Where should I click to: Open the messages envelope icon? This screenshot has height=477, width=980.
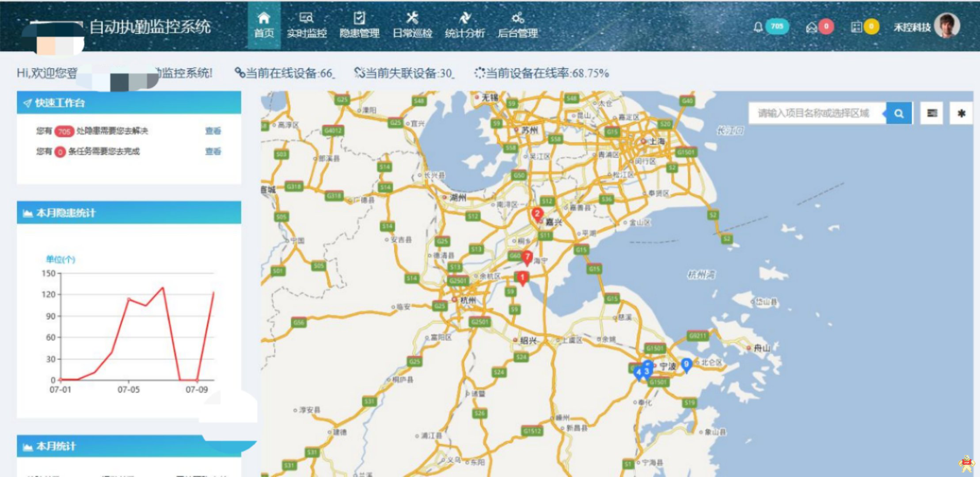click(811, 27)
